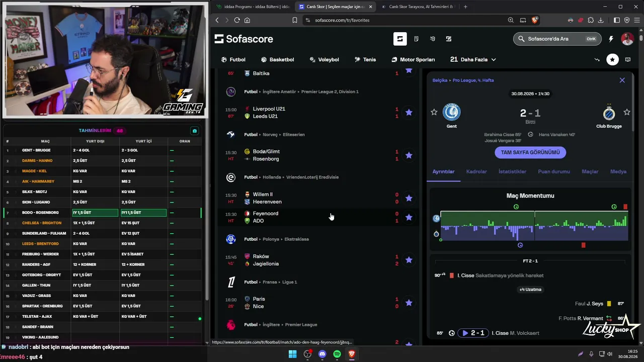The height and width of the screenshot is (362, 644).
Task: Open the zoom magnifier icon in address bar
Action: (x=511, y=20)
